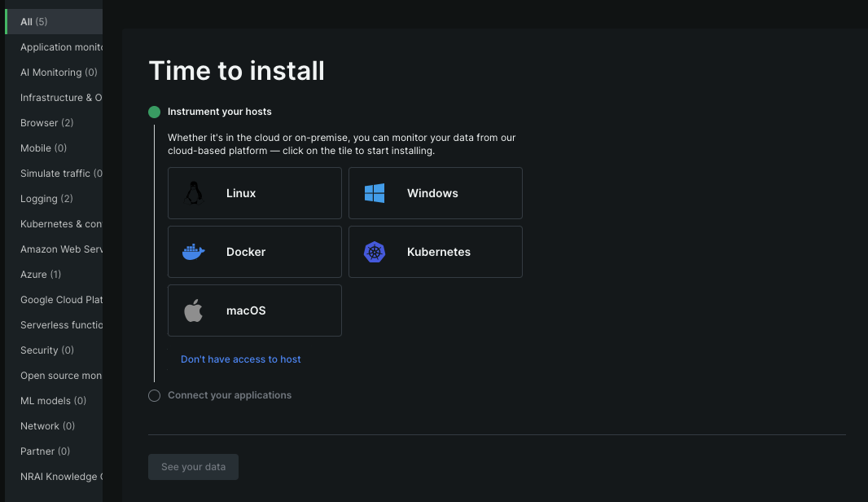Select the All (5) category

tap(55, 22)
